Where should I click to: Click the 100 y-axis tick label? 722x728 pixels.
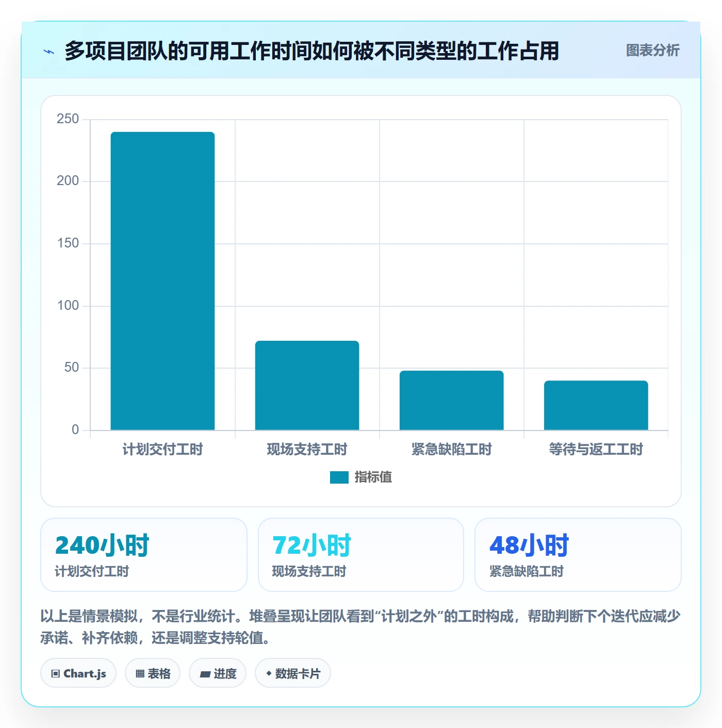pos(68,306)
